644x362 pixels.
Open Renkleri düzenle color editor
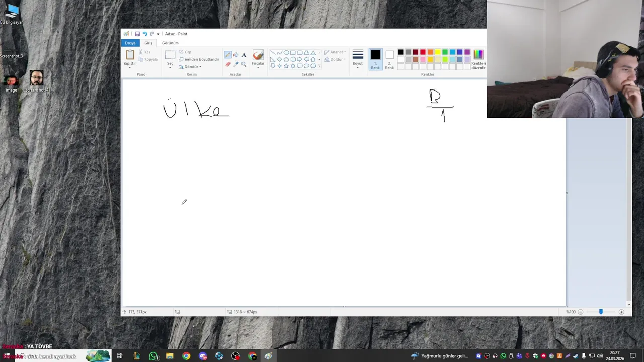[478, 59]
